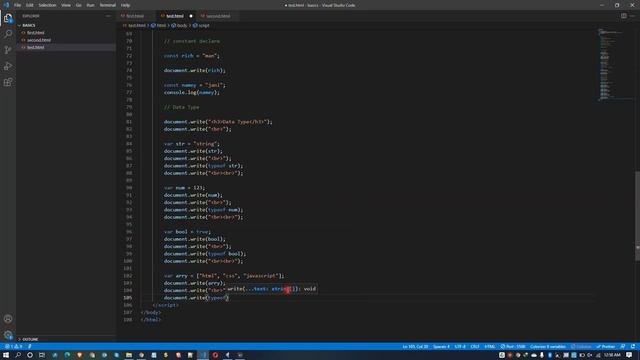This screenshot has height=360, width=640.
Task: Click the Prettier status bar item
Action: (606, 347)
